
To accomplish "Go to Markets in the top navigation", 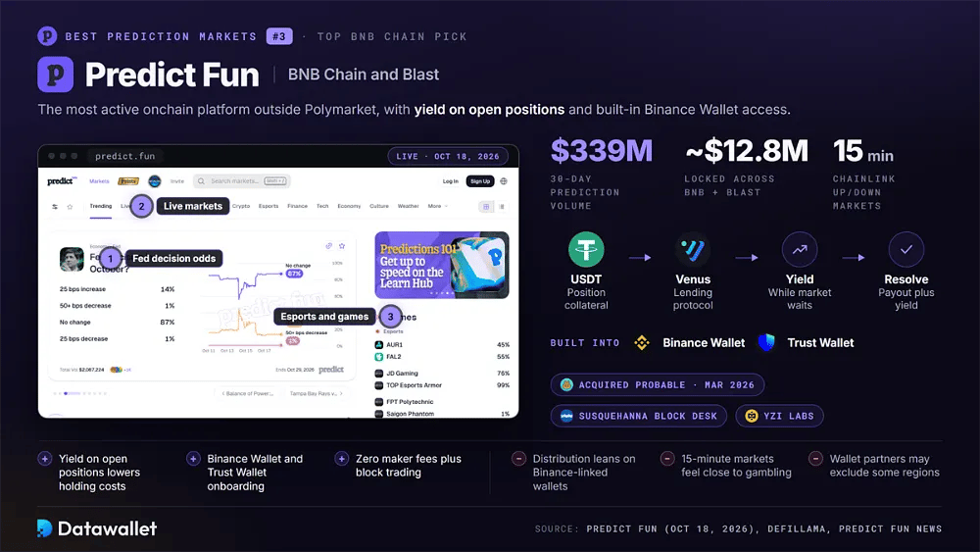I will point(99,181).
